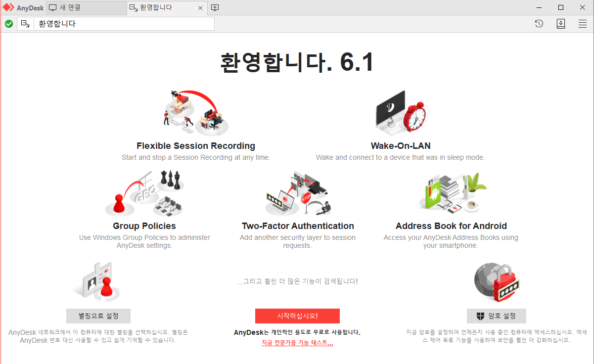
Task: Click the remote address input field
Action: [x=116, y=24]
